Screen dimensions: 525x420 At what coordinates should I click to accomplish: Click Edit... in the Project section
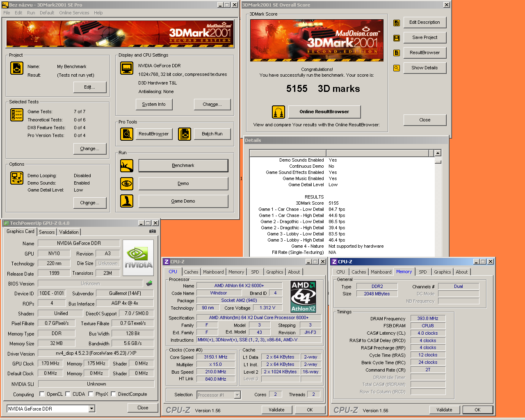coord(90,87)
